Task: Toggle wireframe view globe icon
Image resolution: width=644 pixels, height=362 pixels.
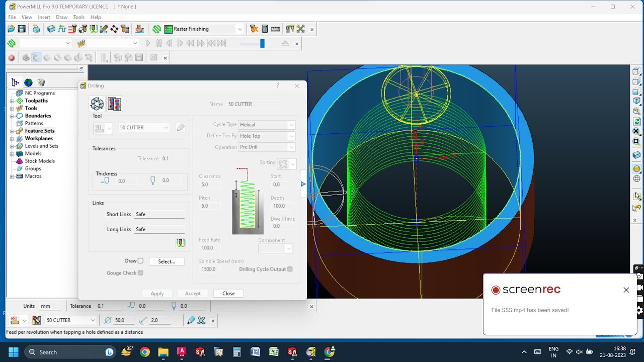Action: click(x=636, y=178)
